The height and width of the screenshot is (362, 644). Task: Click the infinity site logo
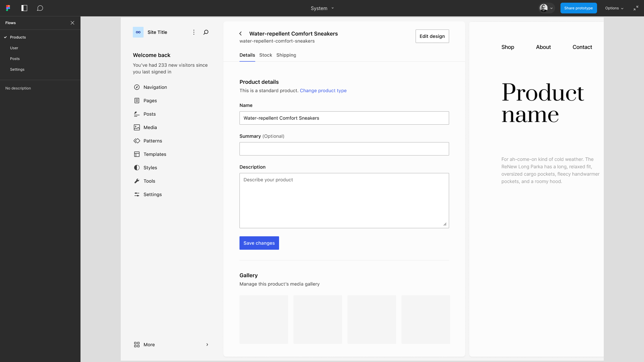[138, 32]
